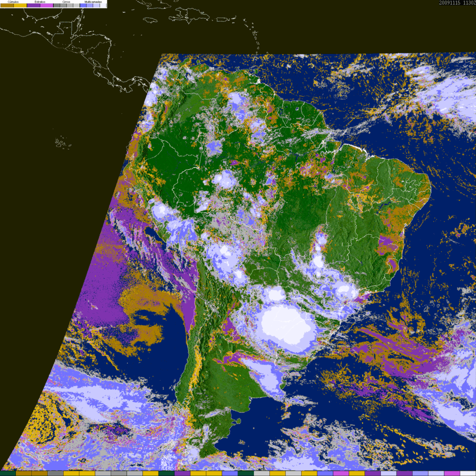
Task: Click the 20091115 1130Z timestamp
Action: [x=457, y=3]
